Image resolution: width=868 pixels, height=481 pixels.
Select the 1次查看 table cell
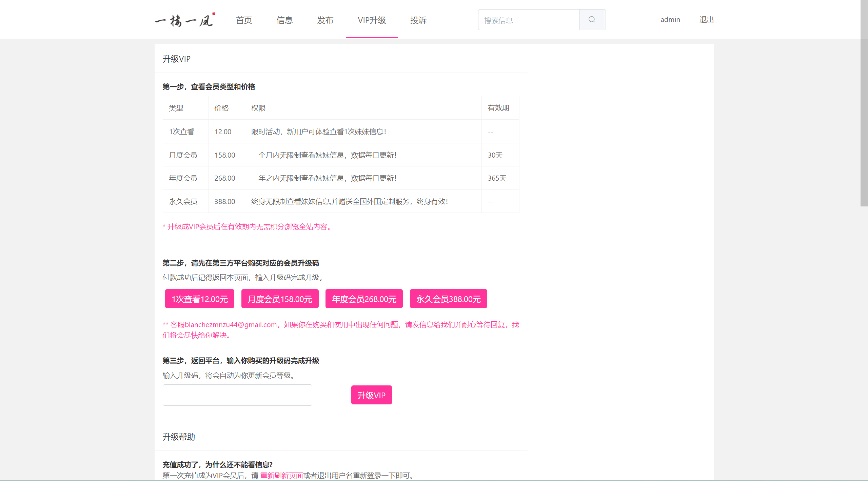pos(185,132)
